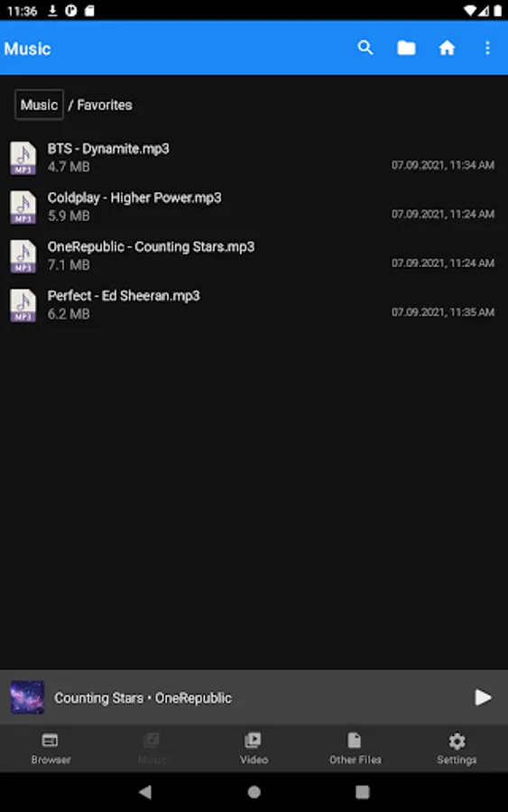This screenshot has height=812, width=508.
Task: Open now playing bar Counting Stars title
Action: pos(143,698)
